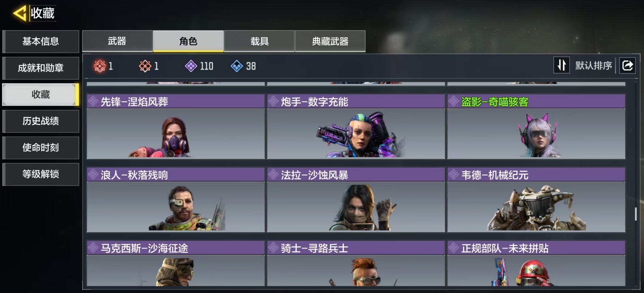Switch to the 载具 tab
The height and width of the screenshot is (293, 644).
259,41
